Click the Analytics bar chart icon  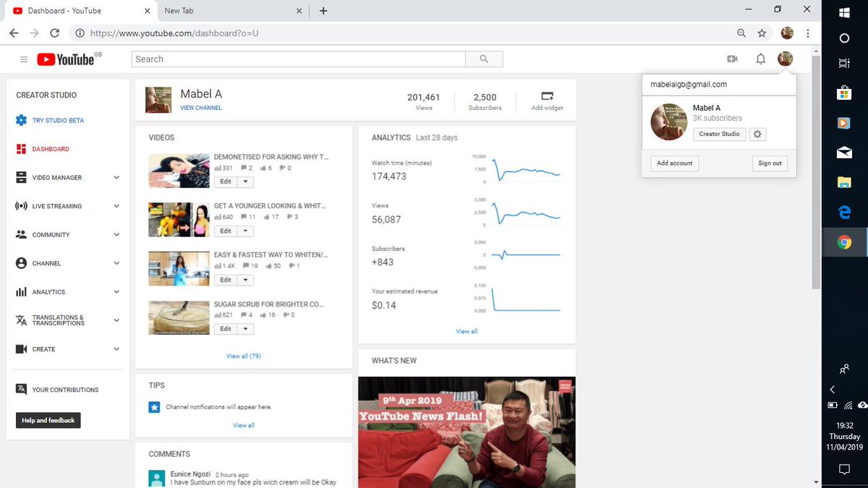[x=21, y=292]
